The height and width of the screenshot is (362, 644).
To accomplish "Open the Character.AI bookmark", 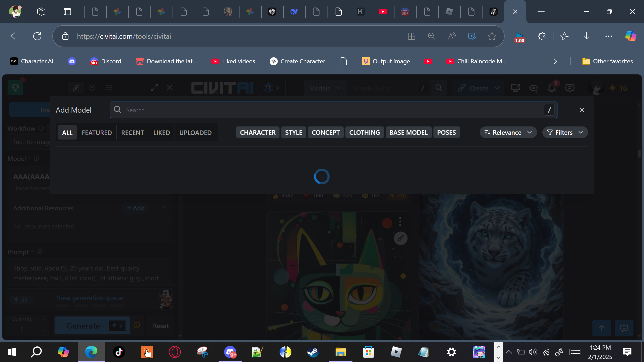I will 32,61.
